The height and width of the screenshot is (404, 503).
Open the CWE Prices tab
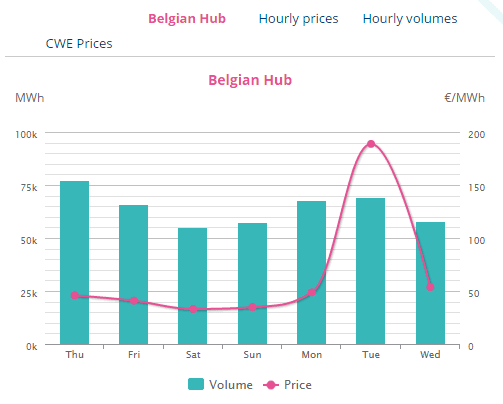[79, 44]
